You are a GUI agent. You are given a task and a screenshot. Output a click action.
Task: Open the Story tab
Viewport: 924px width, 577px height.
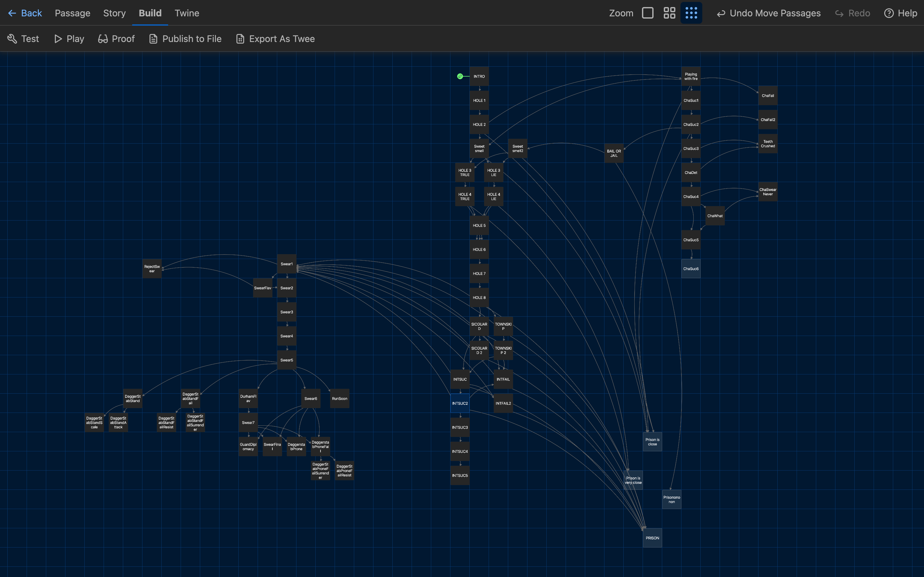pyautogui.click(x=114, y=13)
